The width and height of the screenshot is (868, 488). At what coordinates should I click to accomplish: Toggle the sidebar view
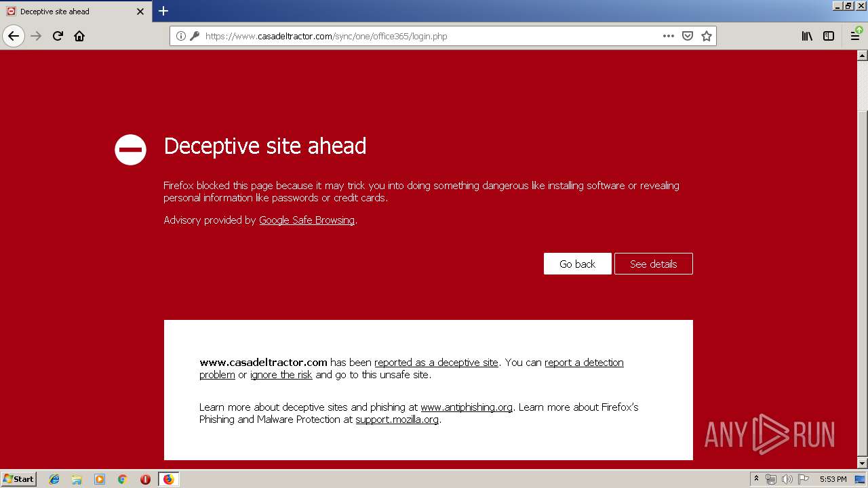pyautogui.click(x=829, y=36)
